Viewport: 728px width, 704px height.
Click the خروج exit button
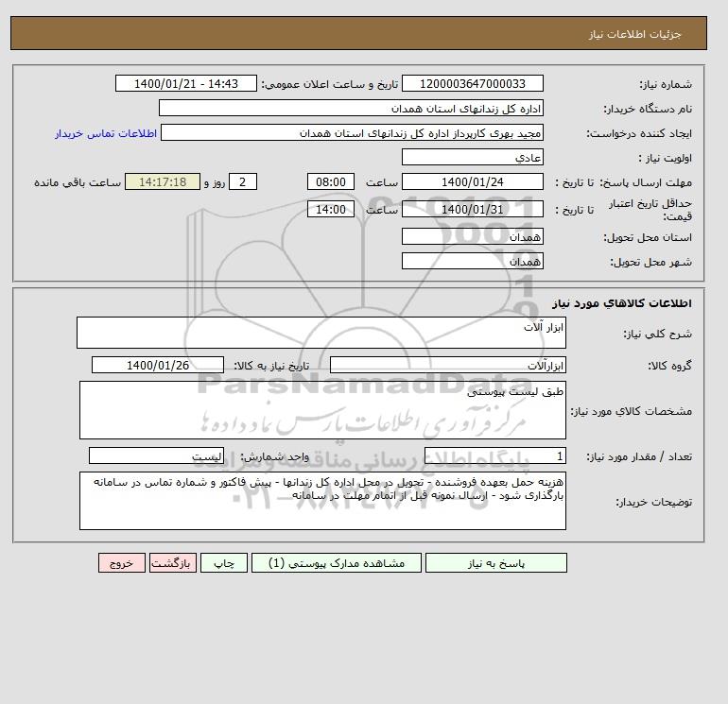(122, 563)
